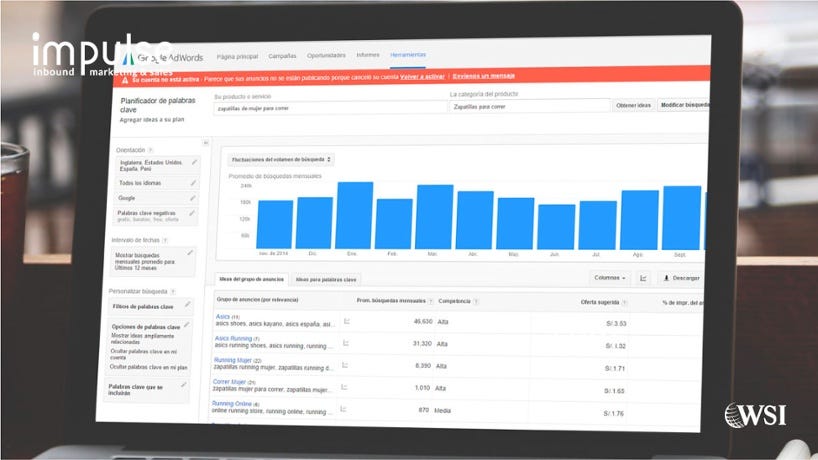Click 'Modificar búsqueda' button
The image size is (818, 460).
(x=684, y=105)
